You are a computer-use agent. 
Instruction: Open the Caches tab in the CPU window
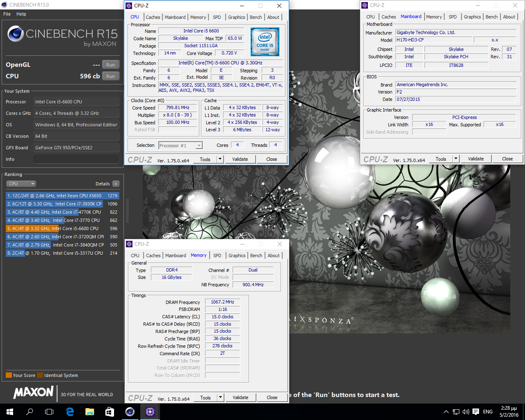(x=153, y=17)
